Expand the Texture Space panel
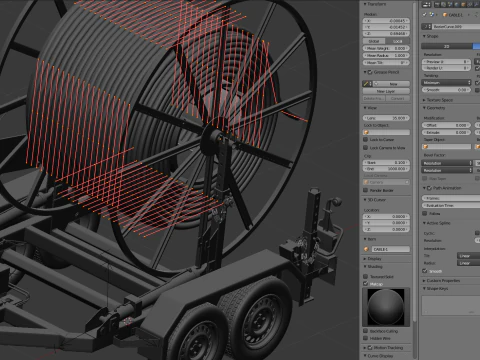The height and width of the screenshot is (360, 480). tap(424, 100)
